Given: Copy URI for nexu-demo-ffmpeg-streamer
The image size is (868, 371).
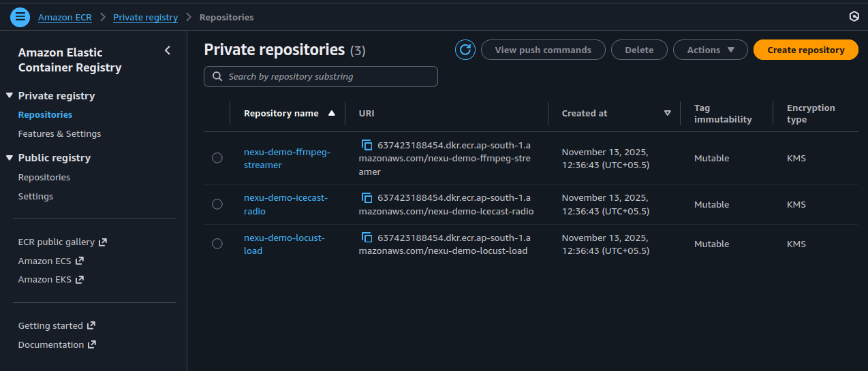Looking at the screenshot, I should tap(367, 145).
